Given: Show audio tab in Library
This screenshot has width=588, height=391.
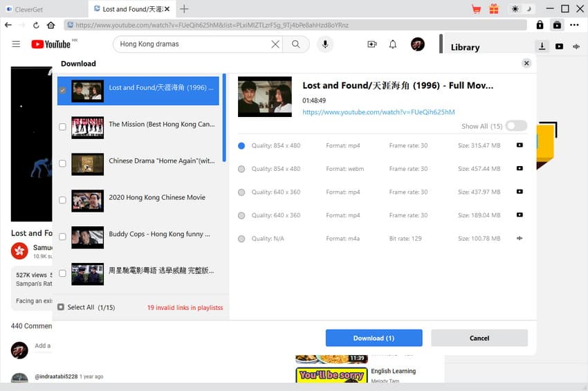Looking at the screenshot, I should coord(576,46).
